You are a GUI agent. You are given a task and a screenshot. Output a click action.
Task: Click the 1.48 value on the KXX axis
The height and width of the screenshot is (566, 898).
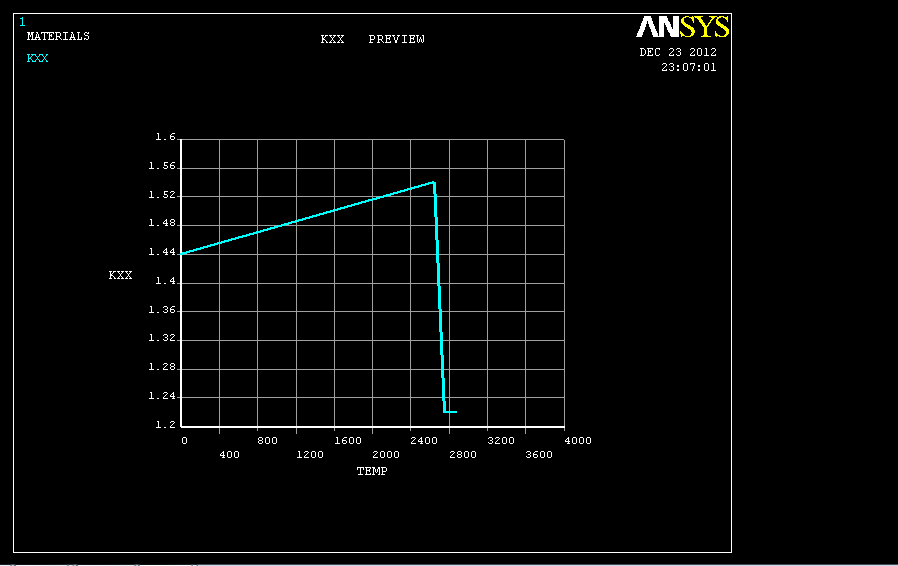[x=162, y=223]
